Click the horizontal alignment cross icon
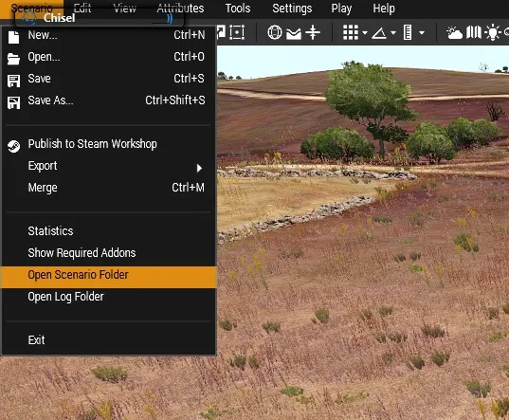The height and width of the screenshot is (420, 509). pyautogui.click(x=313, y=32)
